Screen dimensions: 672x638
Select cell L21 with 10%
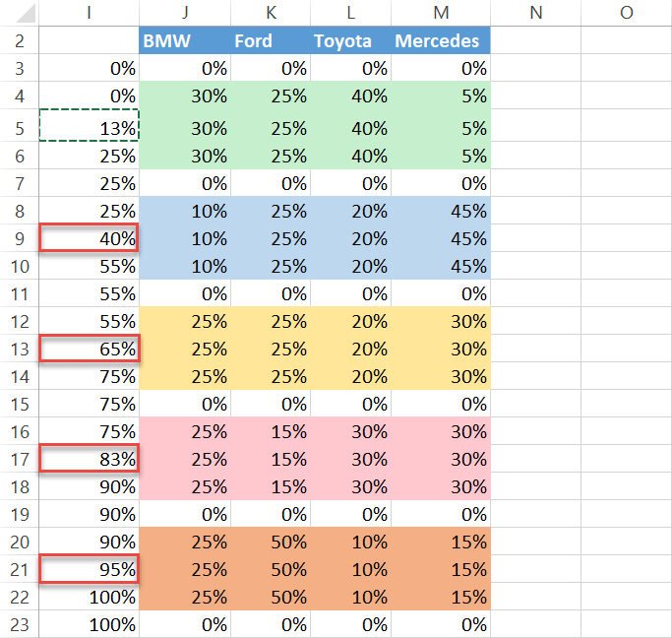pyautogui.click(x=350, y=568)
